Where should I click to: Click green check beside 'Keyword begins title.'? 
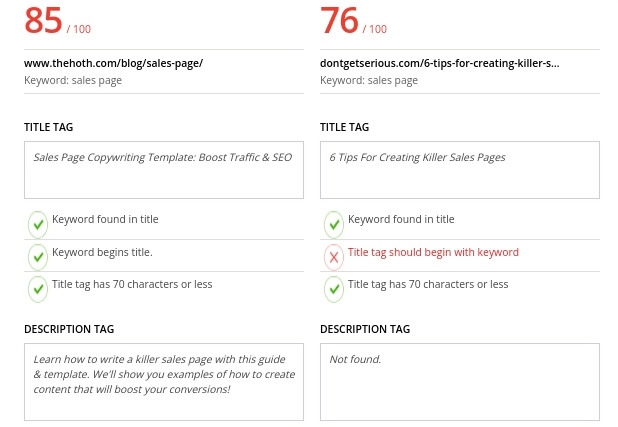click(37, 257)
